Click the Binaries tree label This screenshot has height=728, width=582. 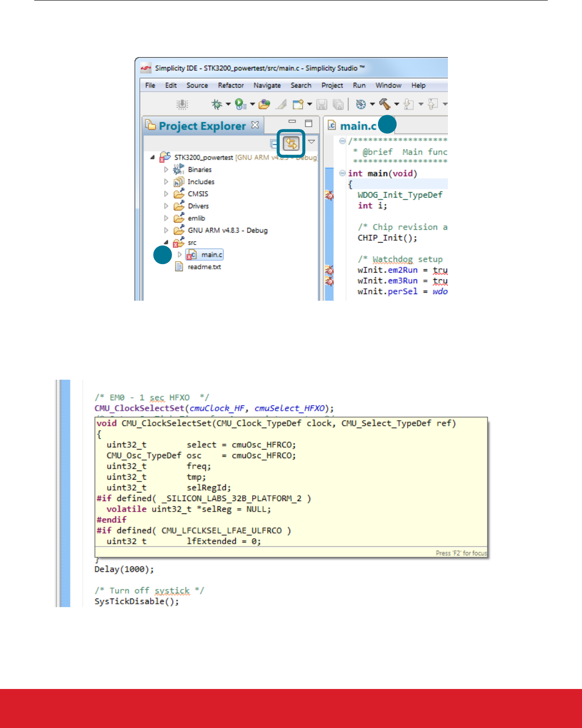(x=200, y=169)
